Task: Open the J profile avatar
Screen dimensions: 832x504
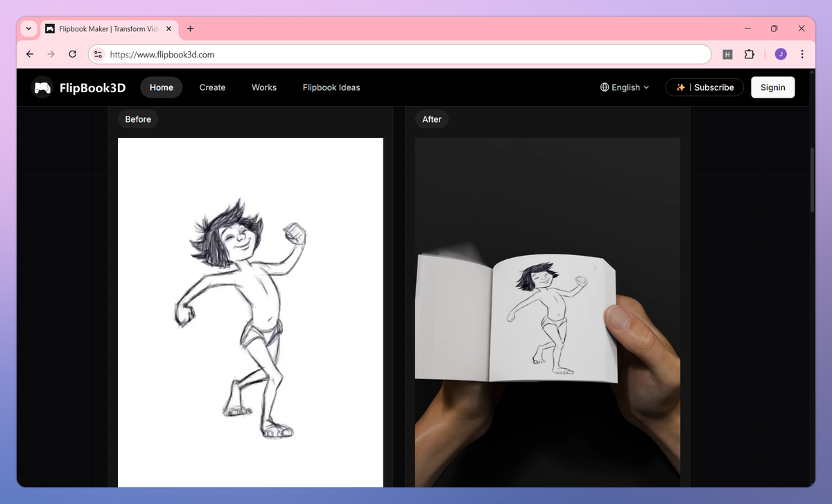Action: click(781, 54)
